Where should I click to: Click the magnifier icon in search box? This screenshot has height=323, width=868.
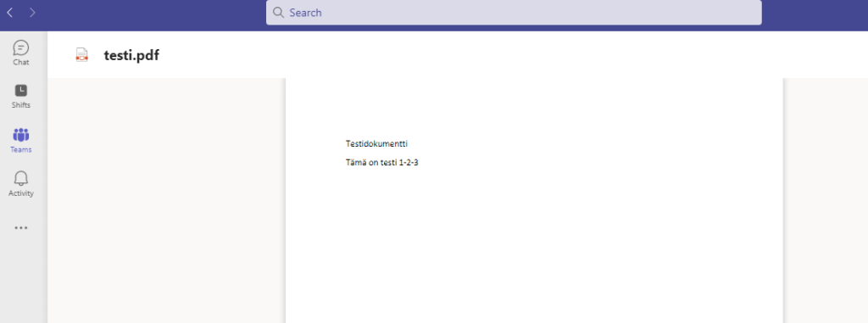[278, 13]
